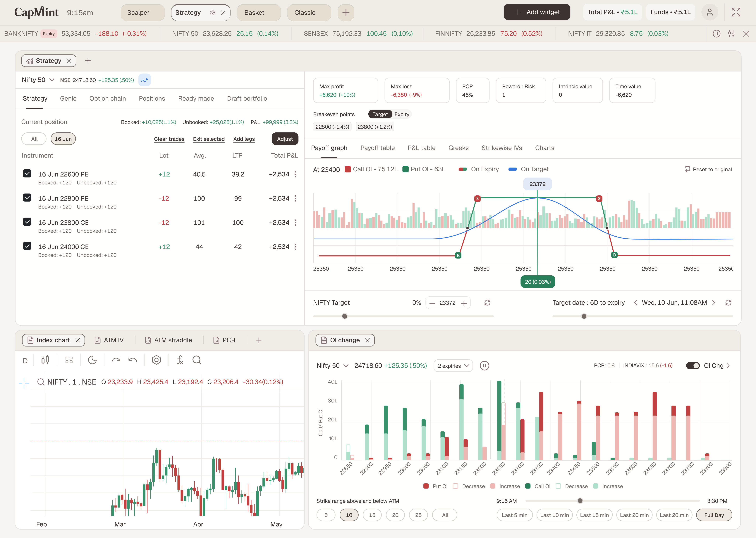This screenshot has width=756, height=538.
Task: Click the fullscreen expand icon
Action: 736,12
